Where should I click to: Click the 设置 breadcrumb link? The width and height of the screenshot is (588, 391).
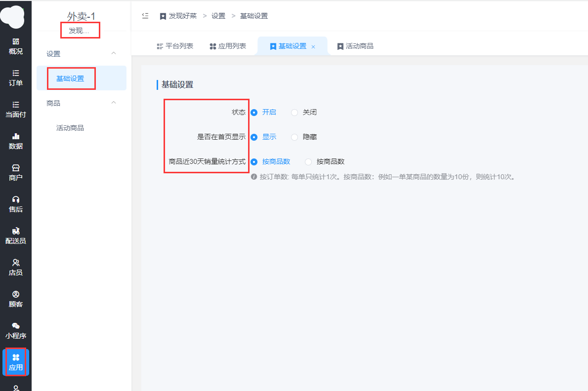(218, 16)
